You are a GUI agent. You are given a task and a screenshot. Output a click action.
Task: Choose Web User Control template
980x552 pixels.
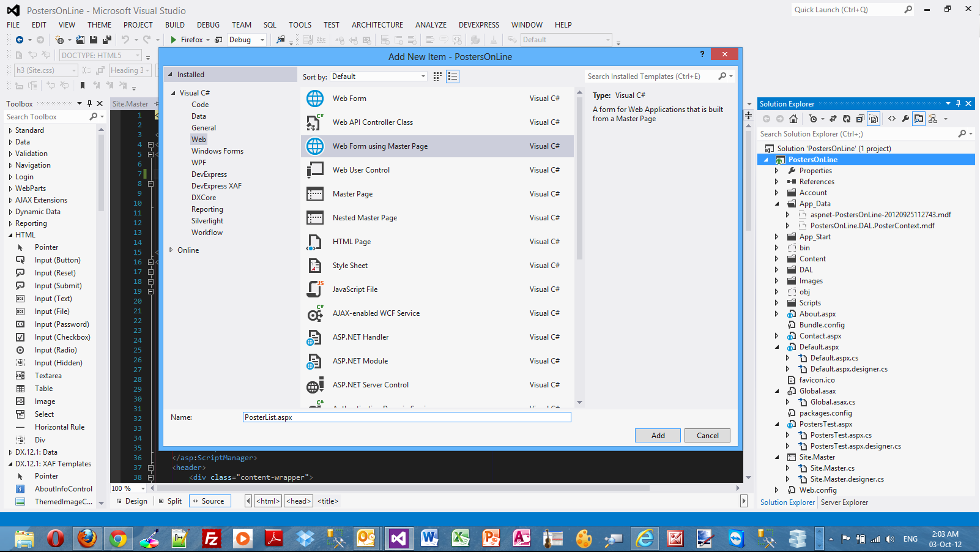(x=437, y=170)
